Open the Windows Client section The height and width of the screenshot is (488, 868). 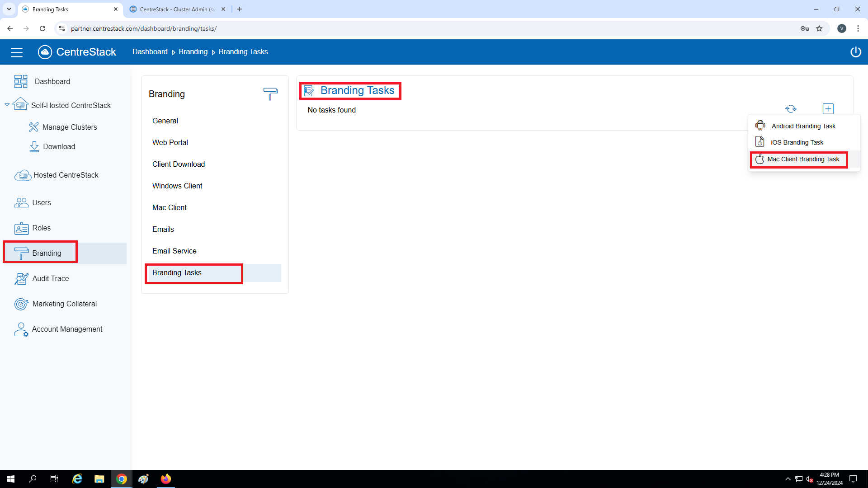point(177,186)
